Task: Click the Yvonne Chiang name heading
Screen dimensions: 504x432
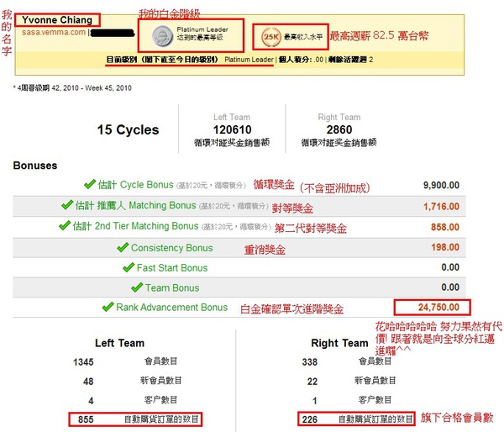Action: click(x=57, y=20)
